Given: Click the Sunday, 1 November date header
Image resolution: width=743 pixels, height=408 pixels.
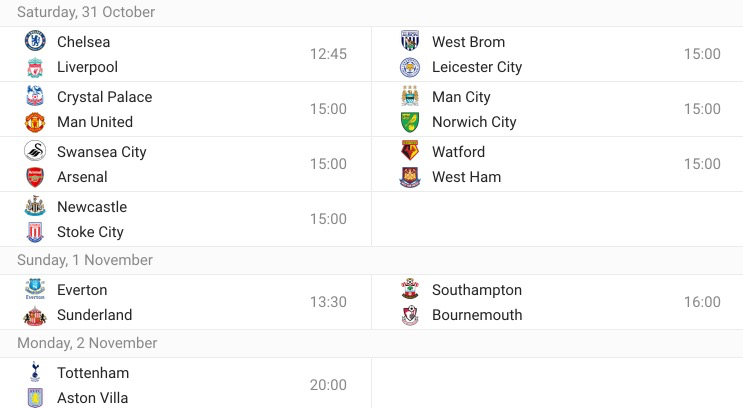Looking at the screenshot, I should point(85,260).
